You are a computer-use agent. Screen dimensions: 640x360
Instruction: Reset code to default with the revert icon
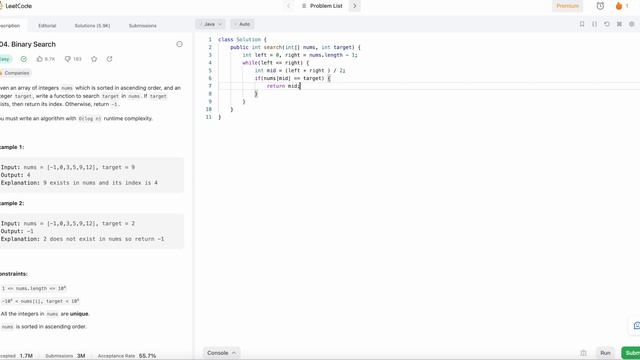[607, 24]
